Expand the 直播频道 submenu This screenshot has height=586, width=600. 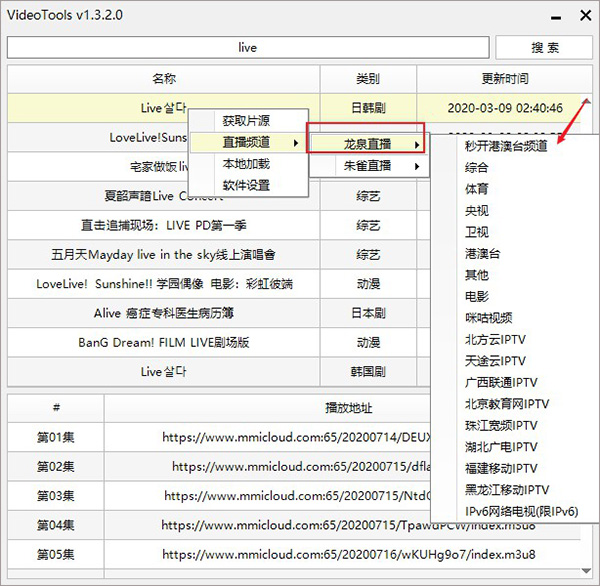pos(245,143)
